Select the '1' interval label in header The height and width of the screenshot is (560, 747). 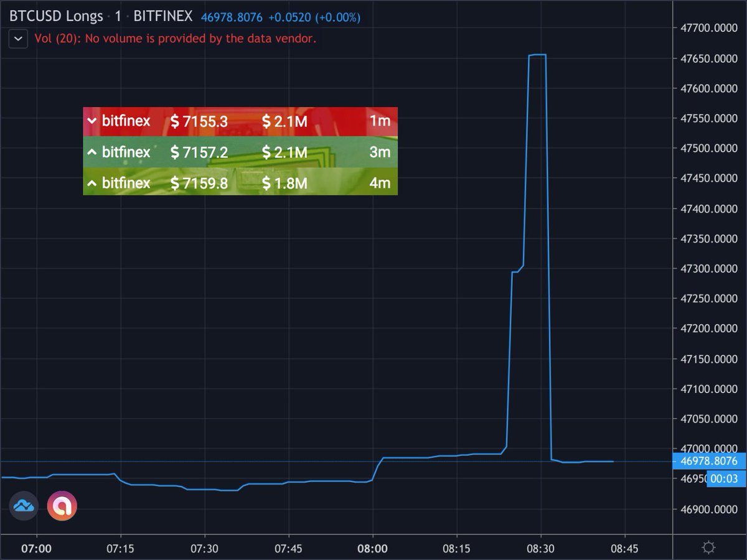tap(118, 17)
